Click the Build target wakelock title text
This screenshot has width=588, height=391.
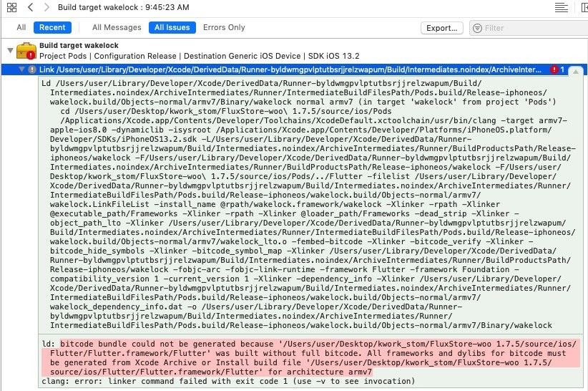coord(79,45)
